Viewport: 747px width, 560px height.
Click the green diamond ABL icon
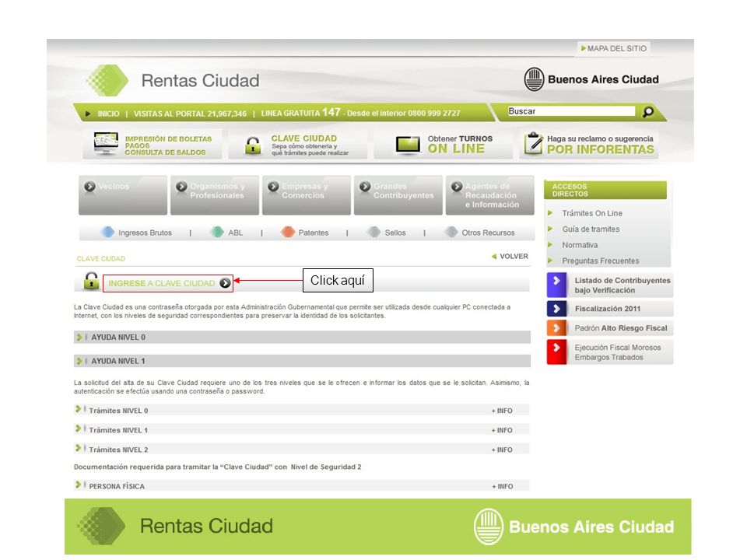217,232
